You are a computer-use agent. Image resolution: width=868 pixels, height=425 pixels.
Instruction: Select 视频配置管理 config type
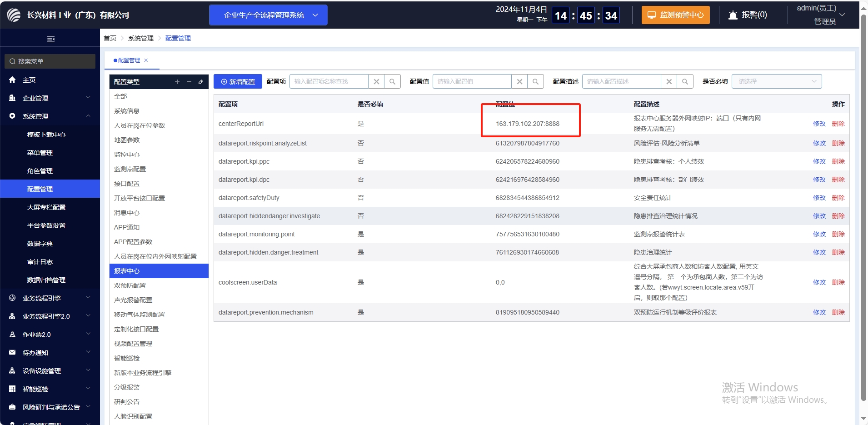pos(159,344)
